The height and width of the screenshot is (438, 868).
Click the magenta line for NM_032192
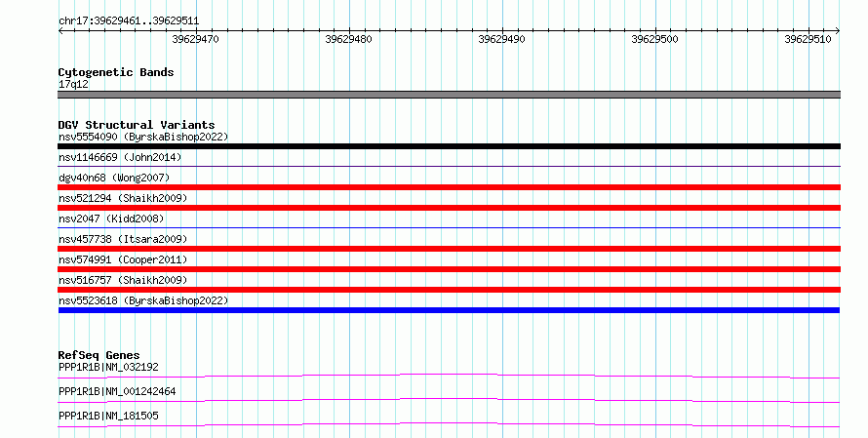coord(449,376)
